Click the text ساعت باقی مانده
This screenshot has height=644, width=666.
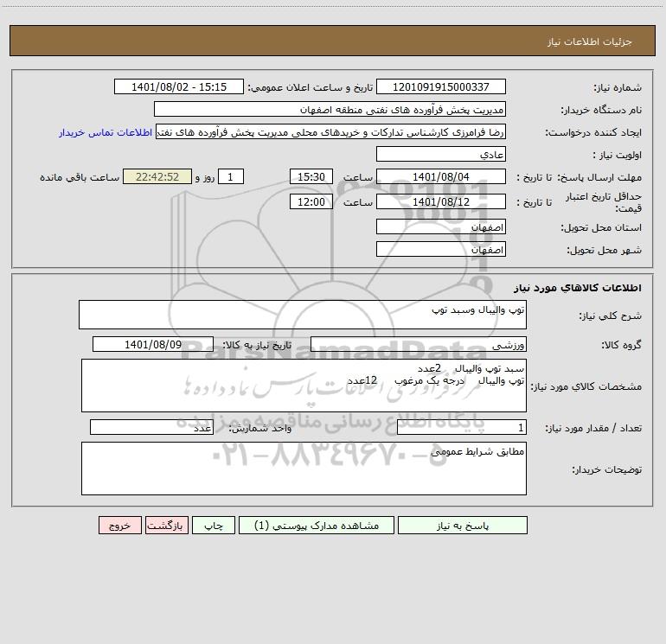click(80, 177)
